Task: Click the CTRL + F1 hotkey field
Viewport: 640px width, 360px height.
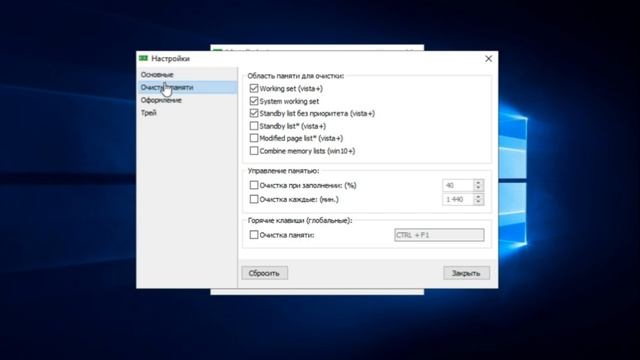Action: point(439,235)
